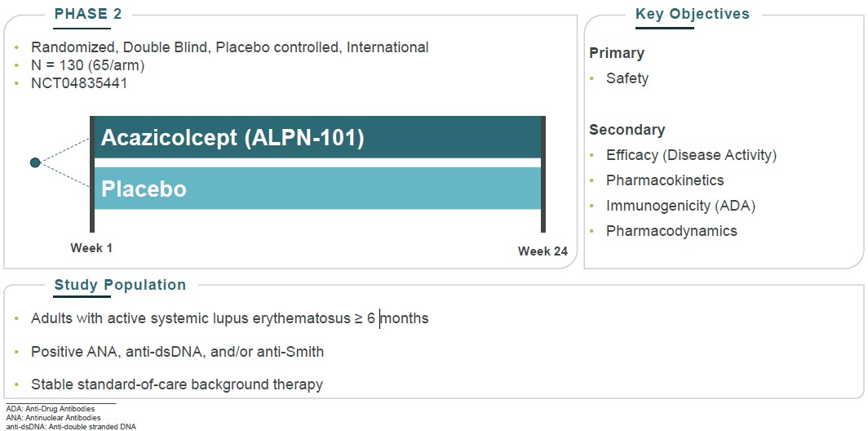The image size is (868, 431).
Task: Click the Week 1 timeline label
Action: coord(91,247)
